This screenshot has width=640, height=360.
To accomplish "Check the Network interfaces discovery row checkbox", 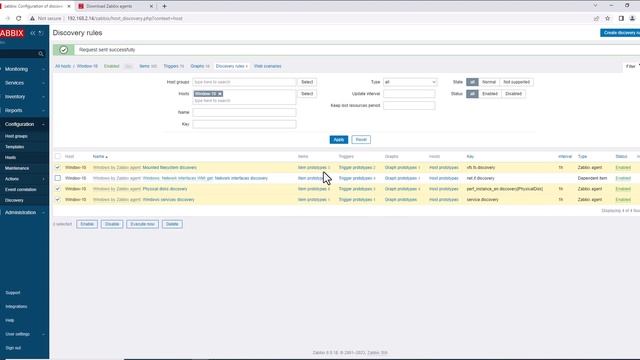I will pos(58,178).
